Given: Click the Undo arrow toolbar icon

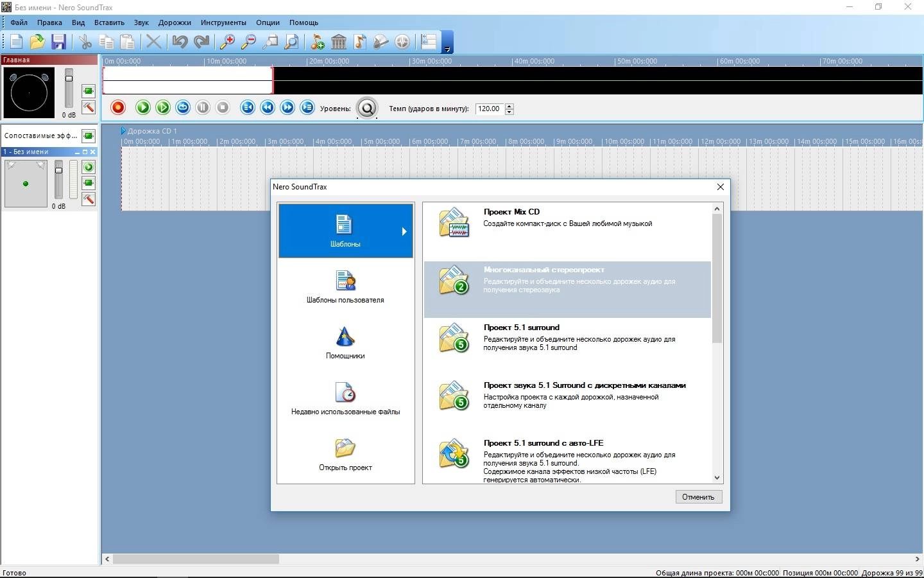Looking at the screenshot, I should [x=180, y=42].
